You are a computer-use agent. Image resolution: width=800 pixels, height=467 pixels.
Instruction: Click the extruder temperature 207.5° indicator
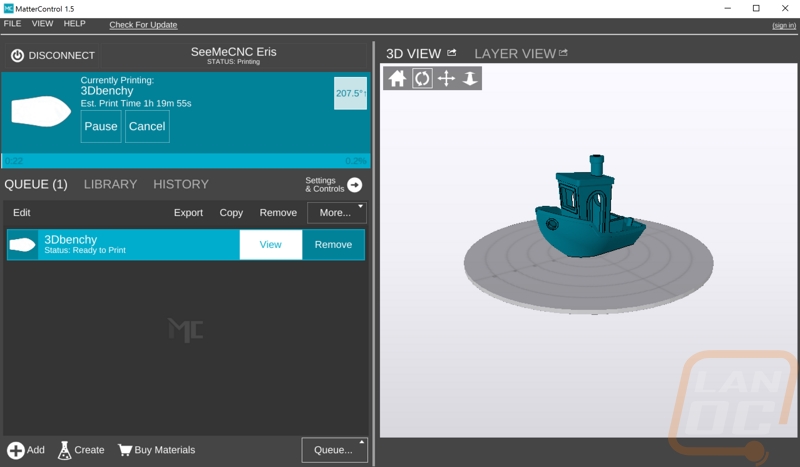(350, 93)
